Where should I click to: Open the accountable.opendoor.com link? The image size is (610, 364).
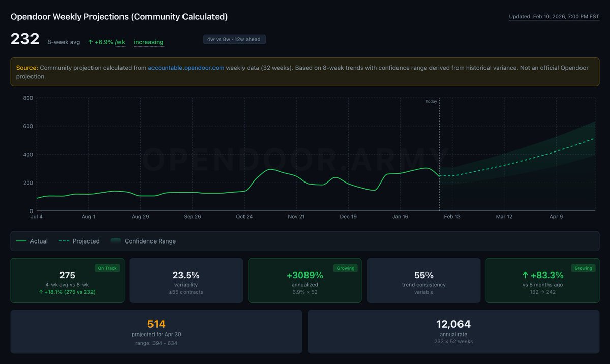point(186,67)
